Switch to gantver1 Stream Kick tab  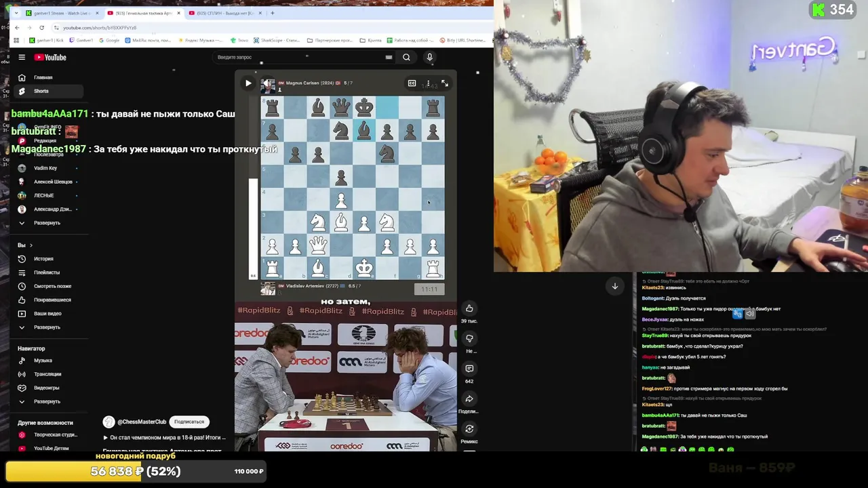(61, 13)
